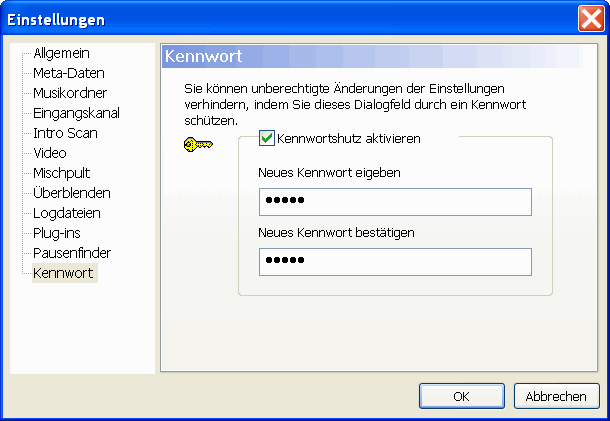Select the Kennwort tree entry
Screen dimensions: 610x421
click(x=64, y=273)
